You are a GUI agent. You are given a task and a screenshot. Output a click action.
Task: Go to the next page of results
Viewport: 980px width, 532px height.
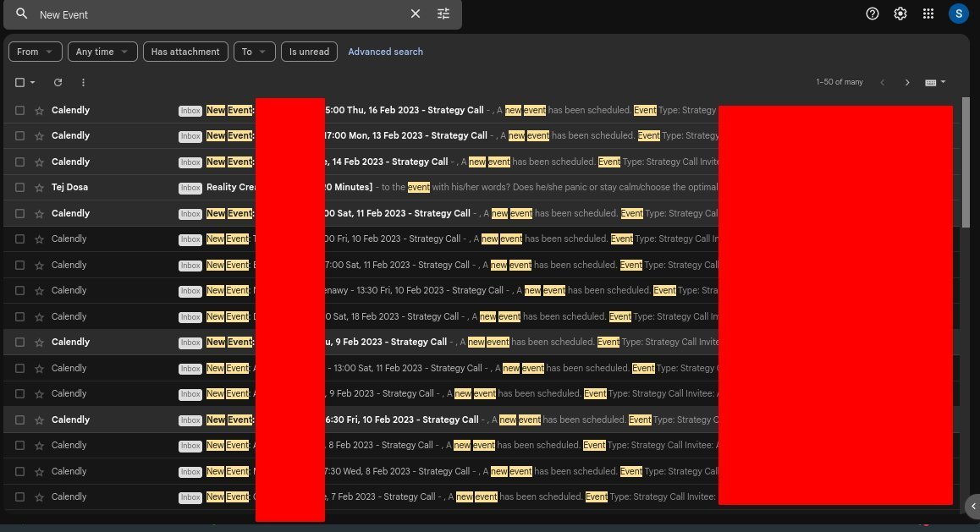907,82
